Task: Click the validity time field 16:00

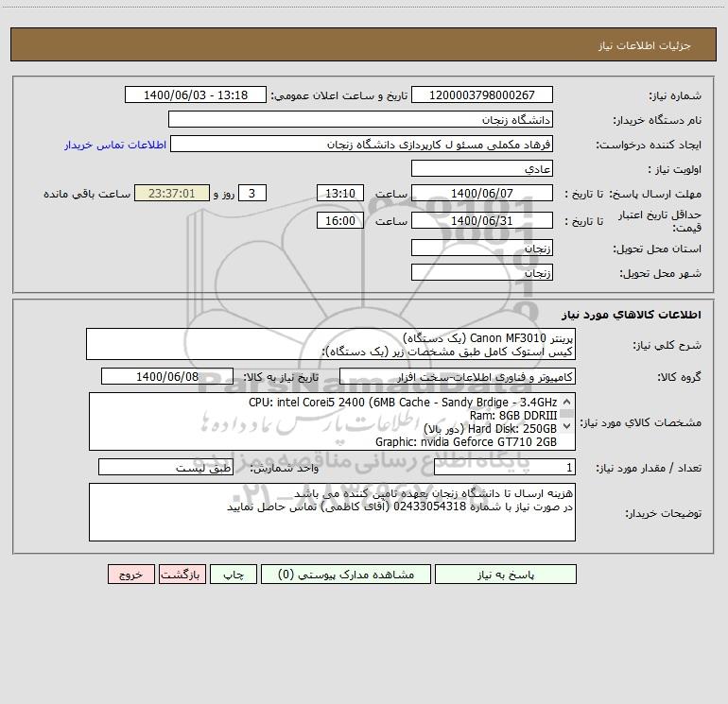Action: (339, 220)
